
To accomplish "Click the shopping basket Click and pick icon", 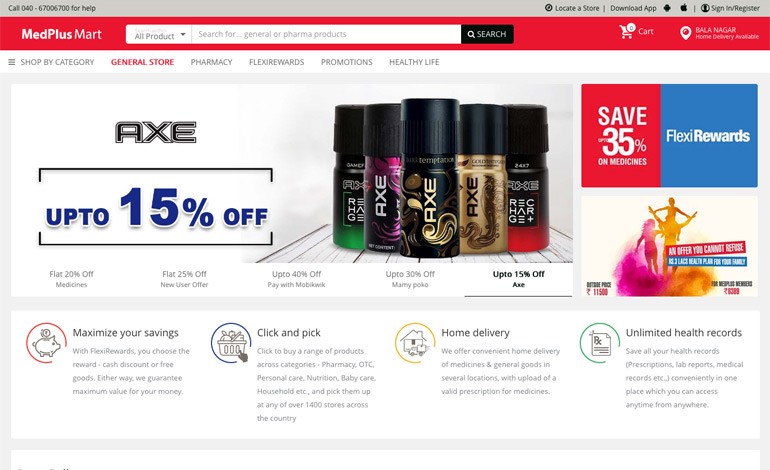I will 231,343.
